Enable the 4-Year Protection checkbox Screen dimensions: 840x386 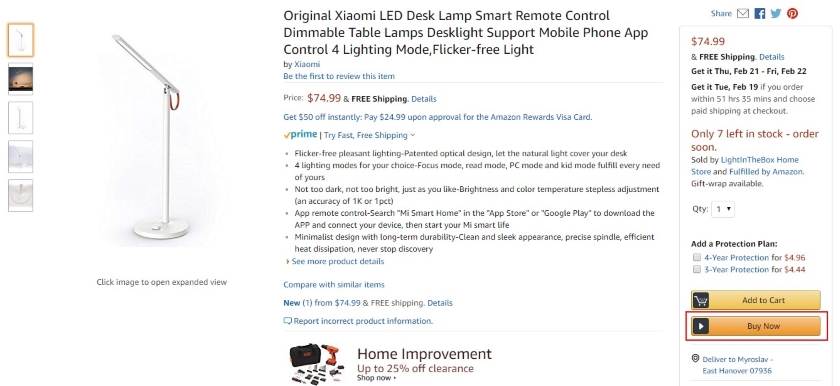pos(696,257)
